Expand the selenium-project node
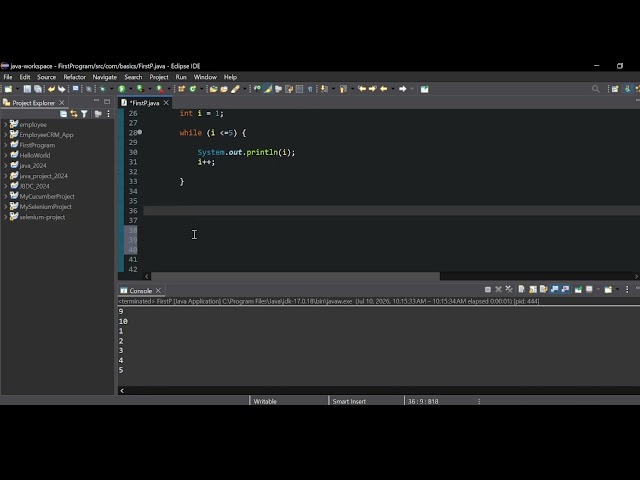Viewport: 640px width, 480px height. pos(5,217)
